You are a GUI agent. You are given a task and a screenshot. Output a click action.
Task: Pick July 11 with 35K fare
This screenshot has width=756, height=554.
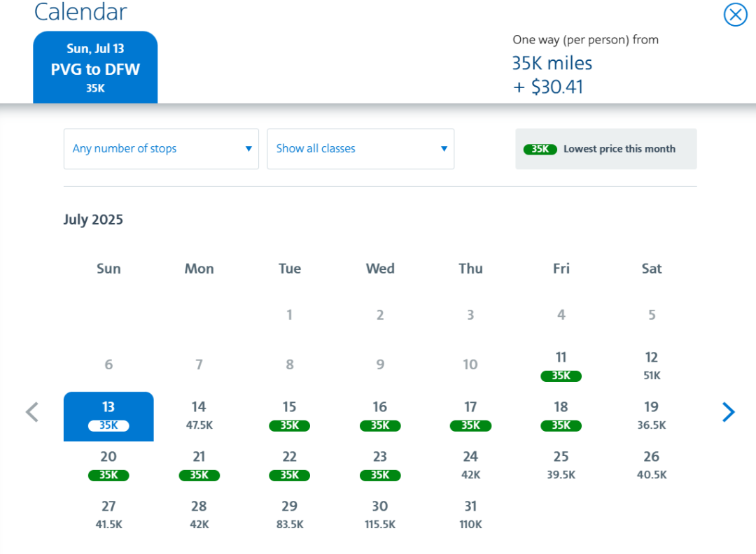[561, 366]
